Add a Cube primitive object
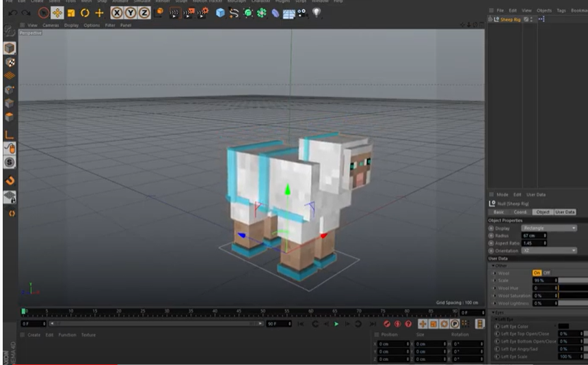Screen dimensions: 588x365 click(220, 13)
